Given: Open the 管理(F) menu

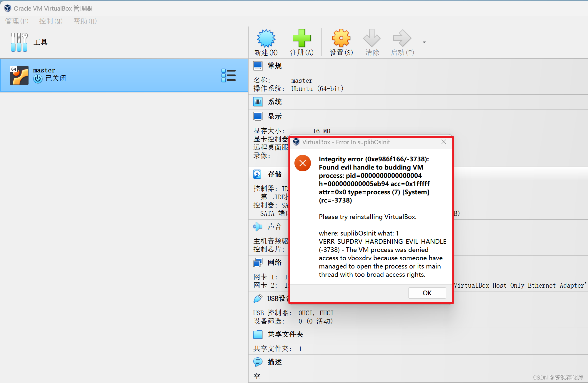Looking at the screenshot, I should click(17, 21).
